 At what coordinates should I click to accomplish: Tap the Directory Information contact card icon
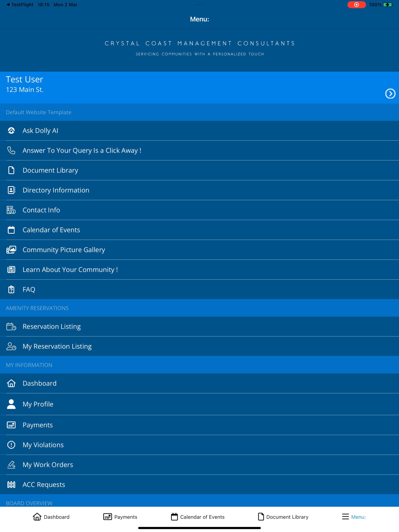click(11, 190)
